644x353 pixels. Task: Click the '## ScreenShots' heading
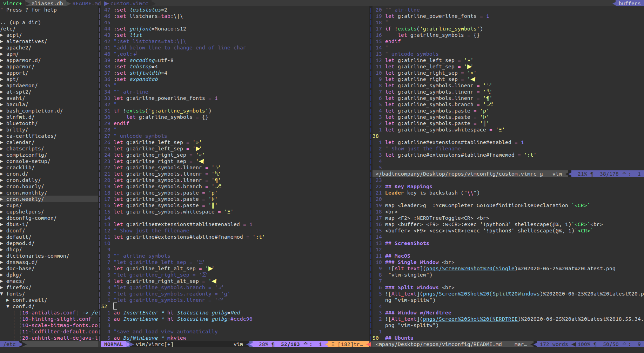coord(407,243)
